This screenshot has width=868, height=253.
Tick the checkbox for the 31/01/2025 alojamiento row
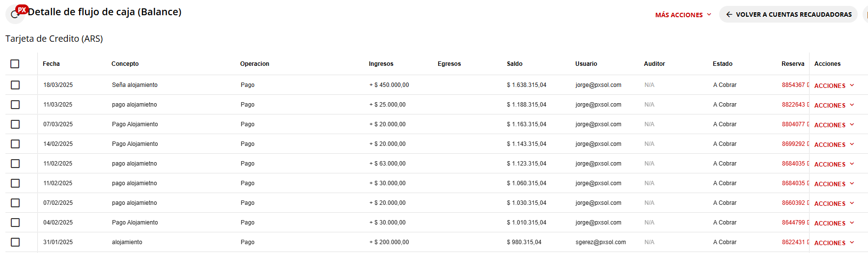pyautogui.click(x=15, y=242)
